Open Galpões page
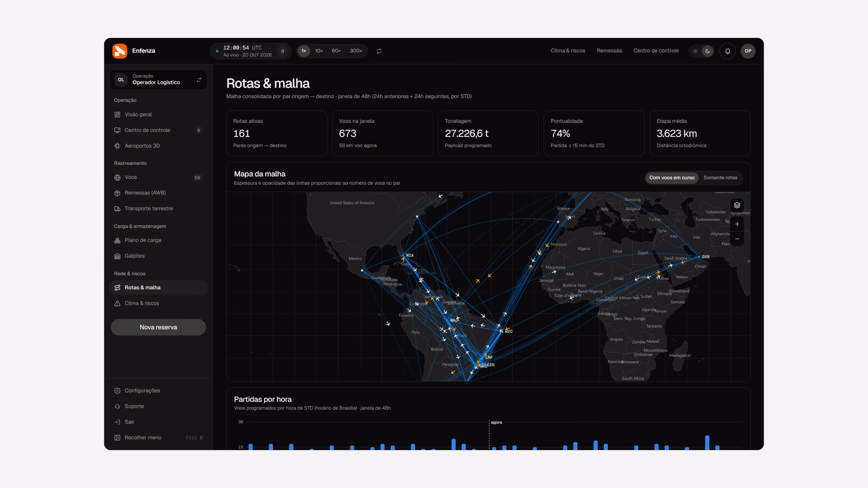The height and width of the screenshot is (488, 868). (158, 256)
